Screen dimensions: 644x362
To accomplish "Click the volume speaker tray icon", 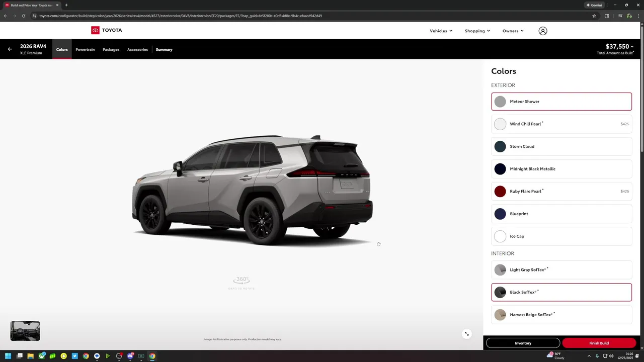I will tap(611, 356).
